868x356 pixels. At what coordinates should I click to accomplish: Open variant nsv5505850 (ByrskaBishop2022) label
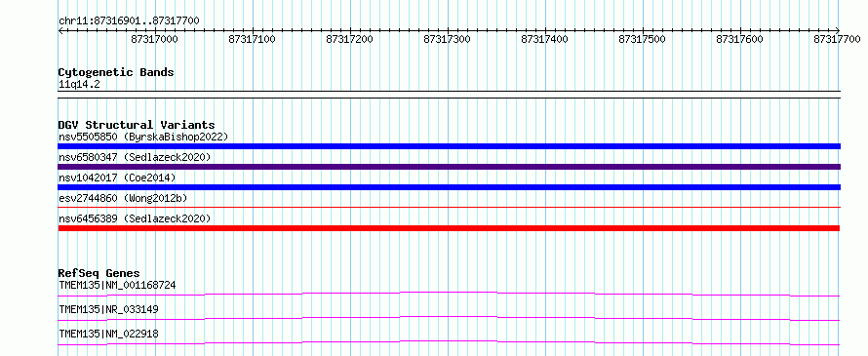tap(143, 137)
